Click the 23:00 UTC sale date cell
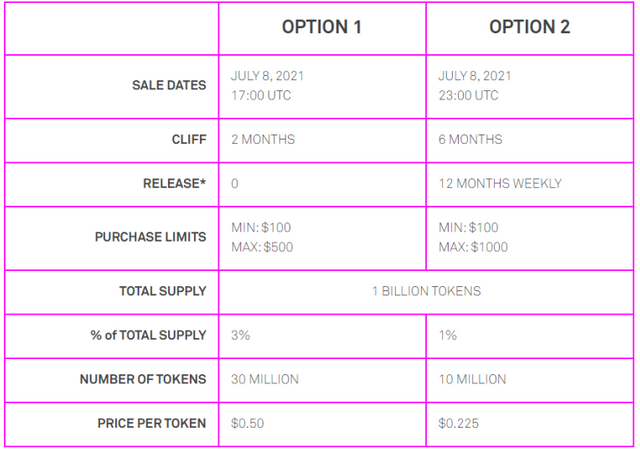640x452 pixels. click(x=530, y=87)
